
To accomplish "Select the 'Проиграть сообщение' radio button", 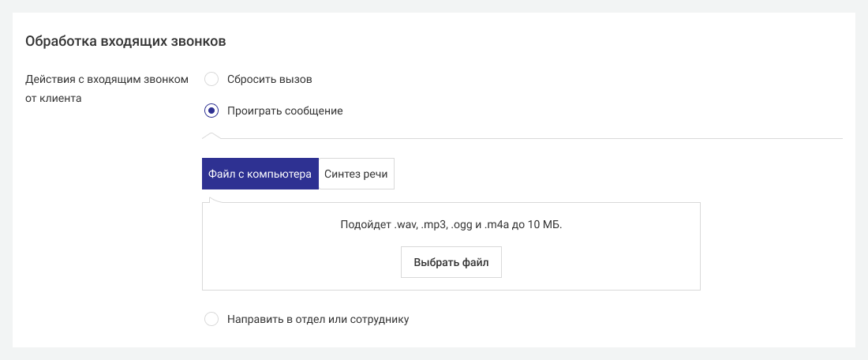I will click(x=211, y=111).
